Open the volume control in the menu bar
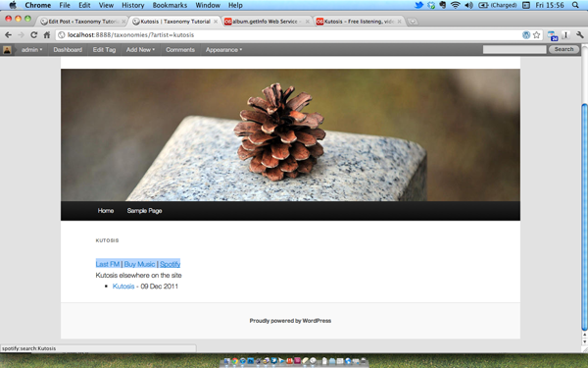 tap(468, 5)
